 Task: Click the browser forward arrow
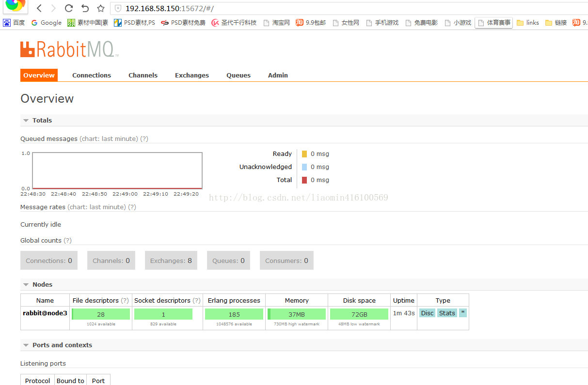(53, 8)
